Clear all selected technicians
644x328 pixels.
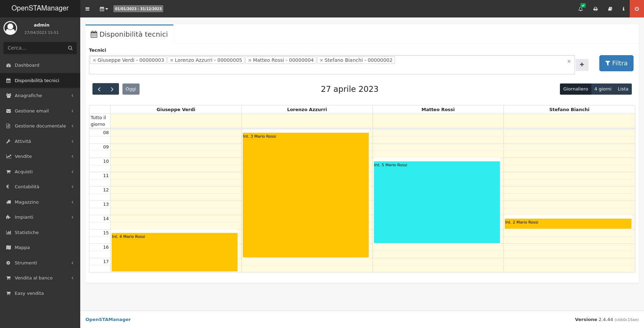pyautogui.click(x=569, y=61)
